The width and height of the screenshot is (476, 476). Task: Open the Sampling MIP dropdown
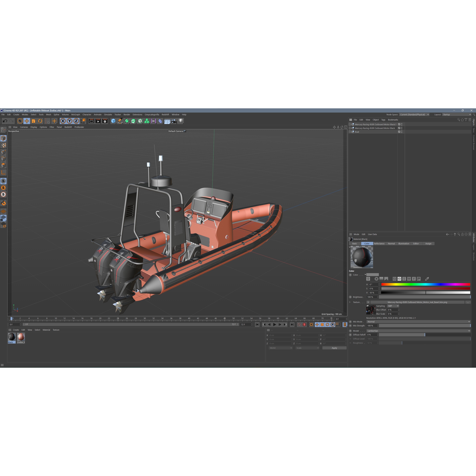[393, 306]
